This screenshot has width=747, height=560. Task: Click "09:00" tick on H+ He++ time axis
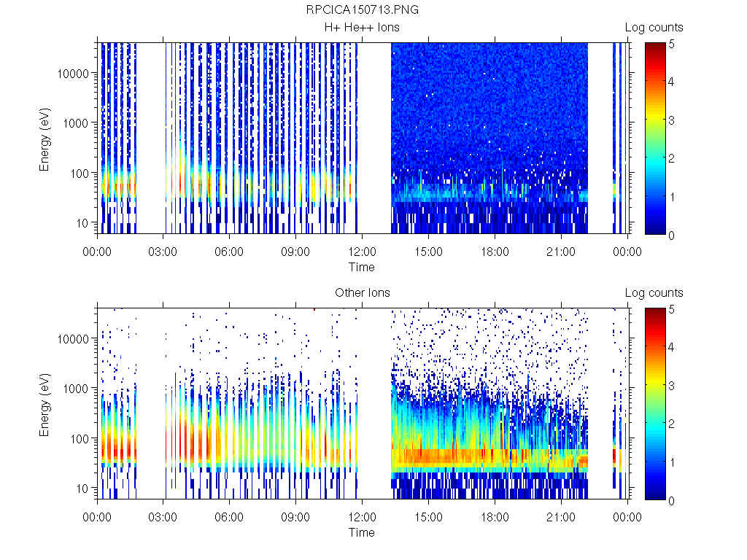[295, 252]
